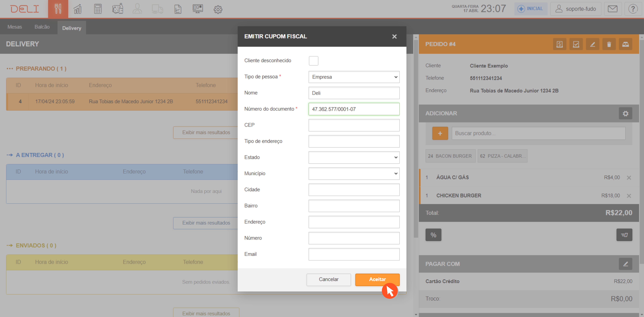644x317 pixels.
Task: Click the printer icon in Pedido #4 header
Action: point(625,44)
